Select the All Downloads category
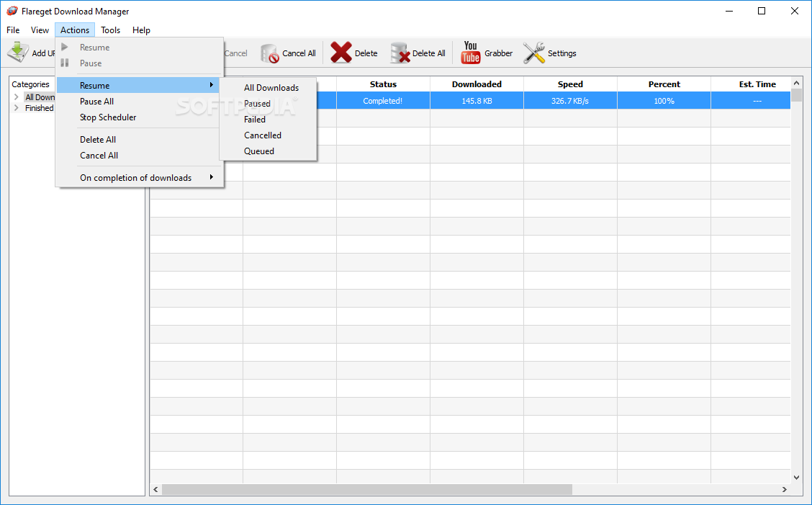 40,97
